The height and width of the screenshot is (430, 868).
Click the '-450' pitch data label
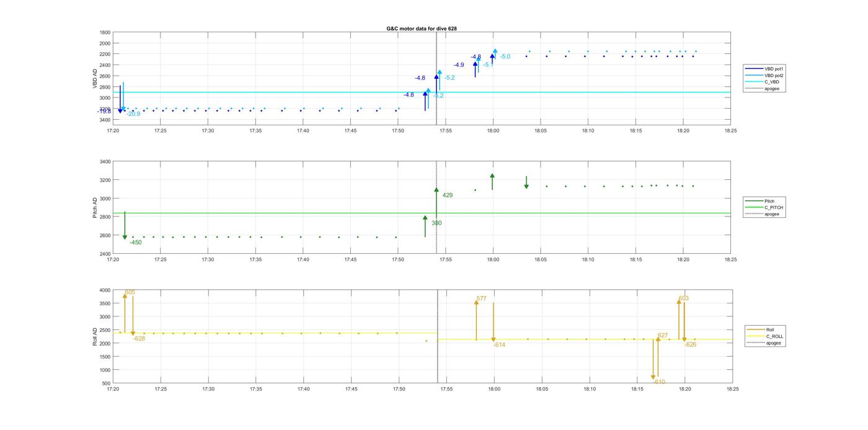[135, 243]
